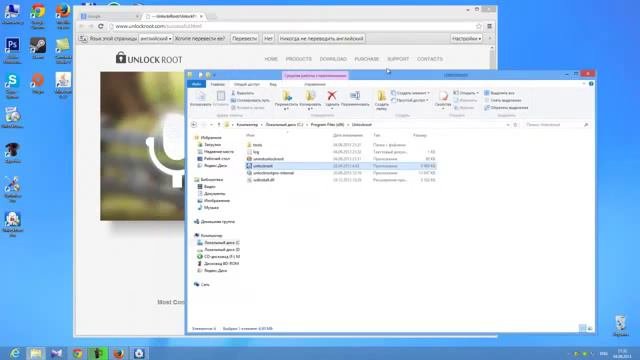Click the Copy icon in clipboard group
The width and height of the screenshot is (640, 360).
pyautogui.click(x=200, y=96)
